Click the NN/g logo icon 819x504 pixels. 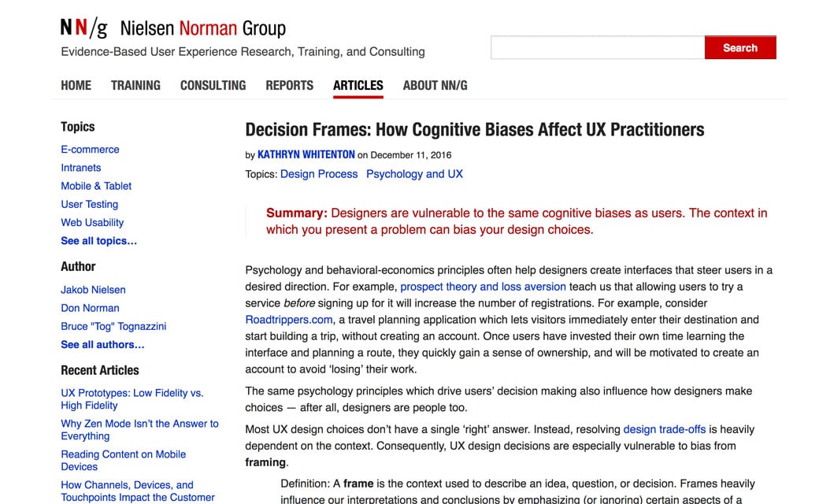pyautogui.click(x=83, y=29)
